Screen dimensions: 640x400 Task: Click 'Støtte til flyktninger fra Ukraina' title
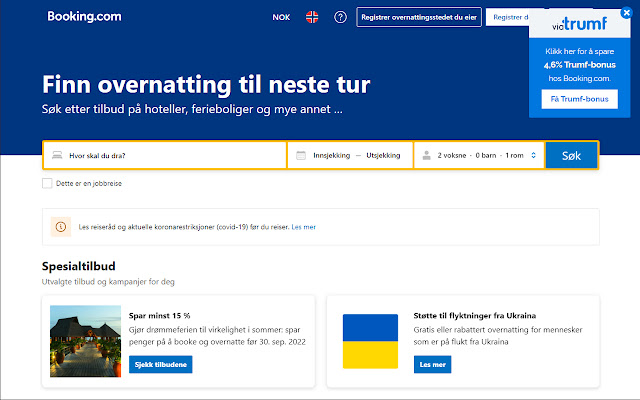474,316
